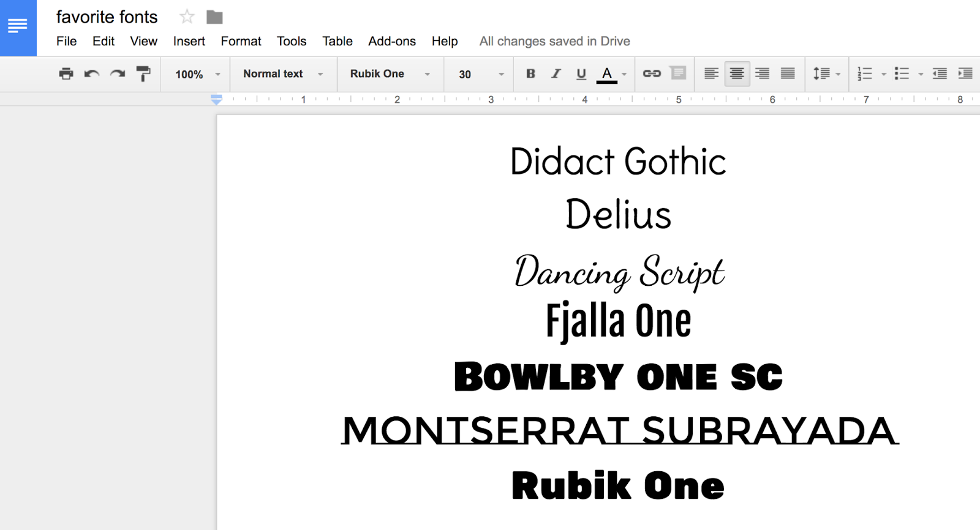Increase the indent

(965, 73)
